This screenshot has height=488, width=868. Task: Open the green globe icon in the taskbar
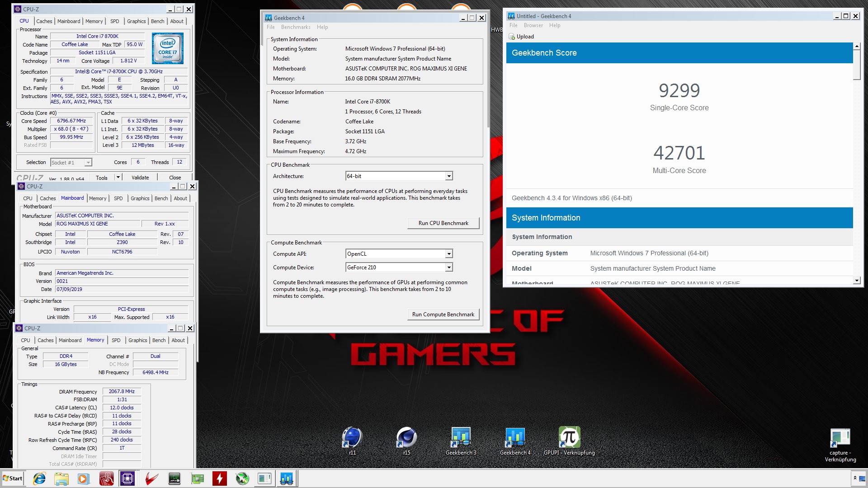(x=242, y=479)
